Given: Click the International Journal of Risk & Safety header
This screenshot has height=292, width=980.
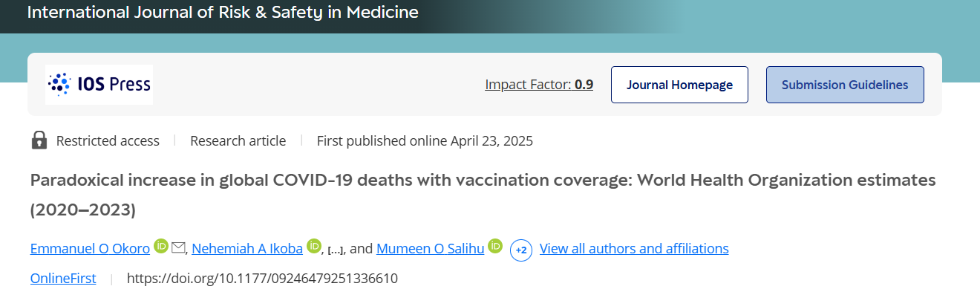Looking at the screenshot, I should click(223, 13).
